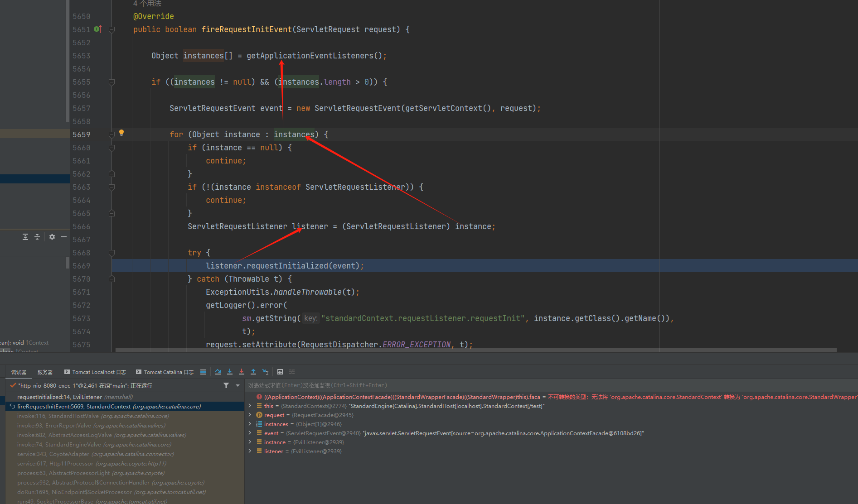Image resolution: width=858 pixels, height=504 pixels.
Task: Hide left panel with minimize dash
Action: coord(64,237)
